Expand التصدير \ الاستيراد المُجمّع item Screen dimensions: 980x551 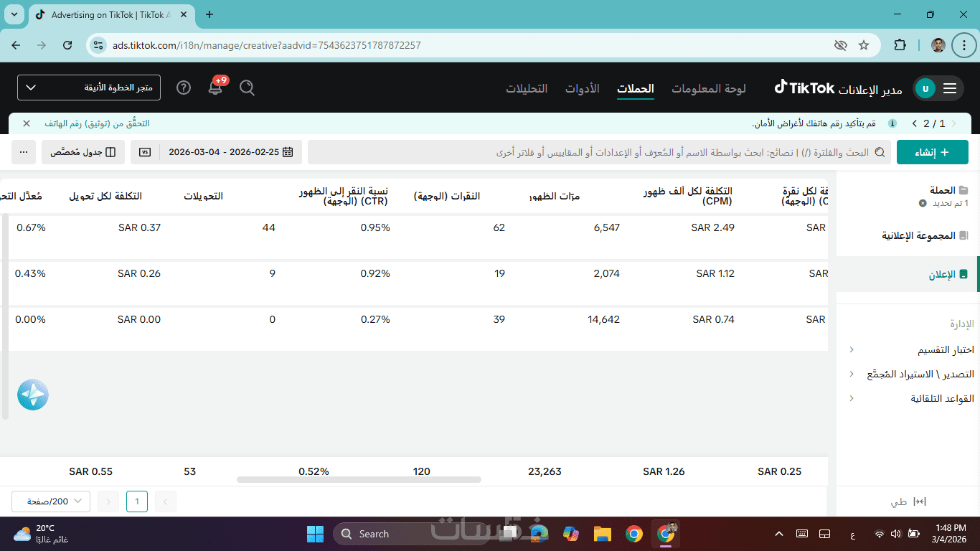(x=911, y=375)
